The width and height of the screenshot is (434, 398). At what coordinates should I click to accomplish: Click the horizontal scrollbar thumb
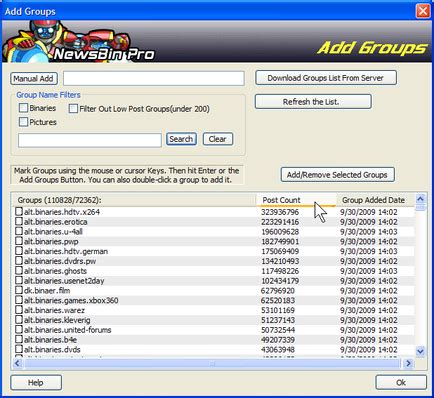212,363
